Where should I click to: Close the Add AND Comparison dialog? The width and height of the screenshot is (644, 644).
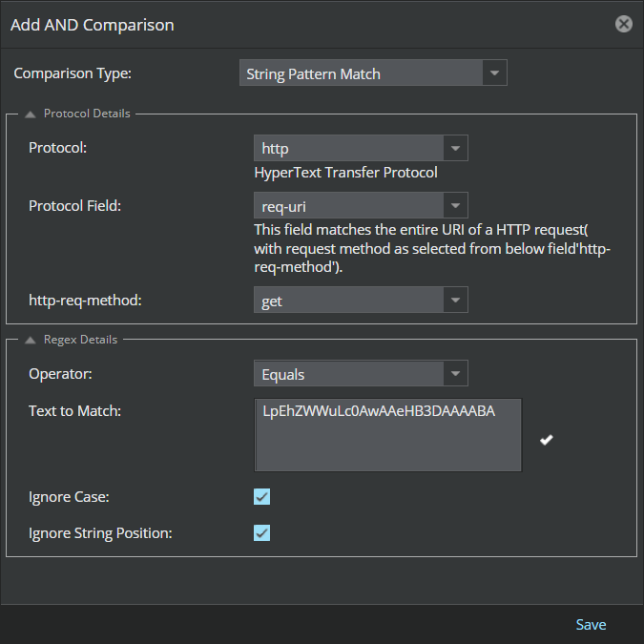[x=623, y=24]
